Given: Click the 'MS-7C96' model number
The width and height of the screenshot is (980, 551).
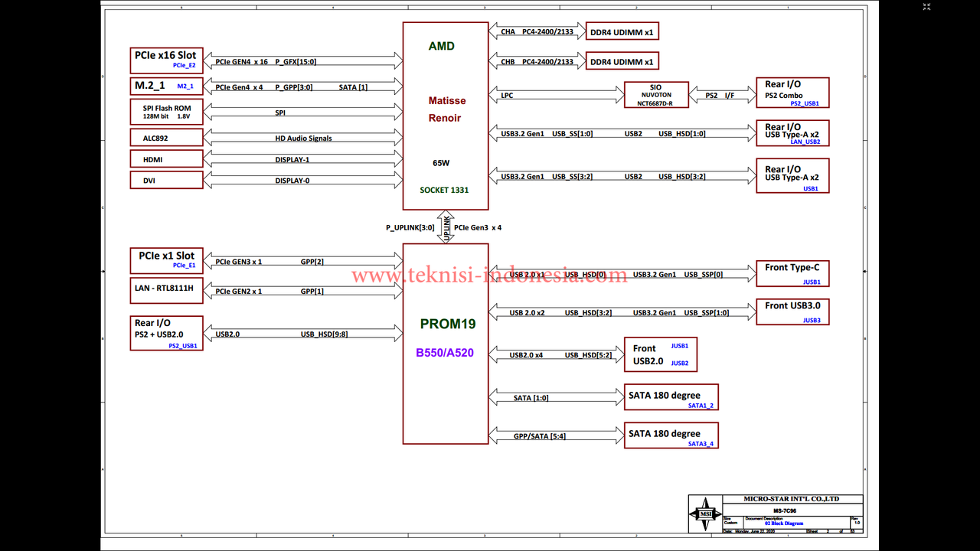Looking at the screenshot, I should (x=783, y=510).
